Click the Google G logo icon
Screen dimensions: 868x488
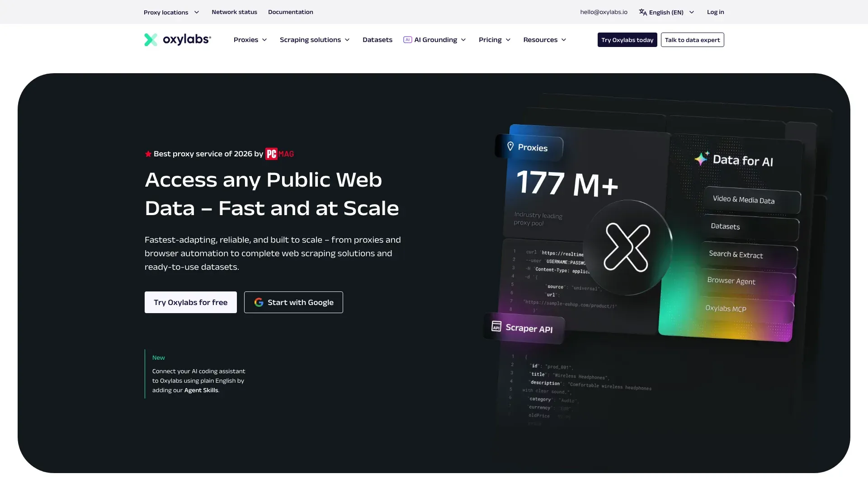[x=259, y=302]
